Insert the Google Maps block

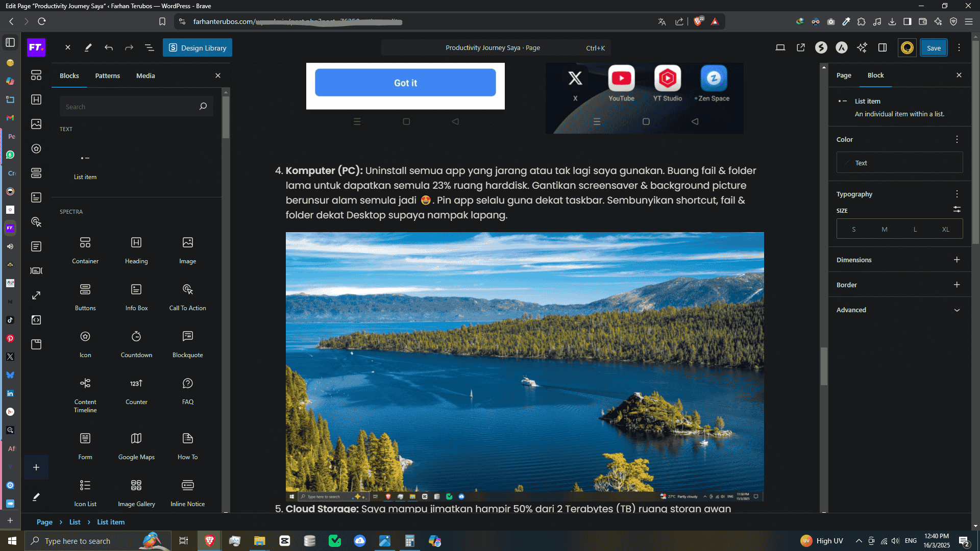click(136, 445)
